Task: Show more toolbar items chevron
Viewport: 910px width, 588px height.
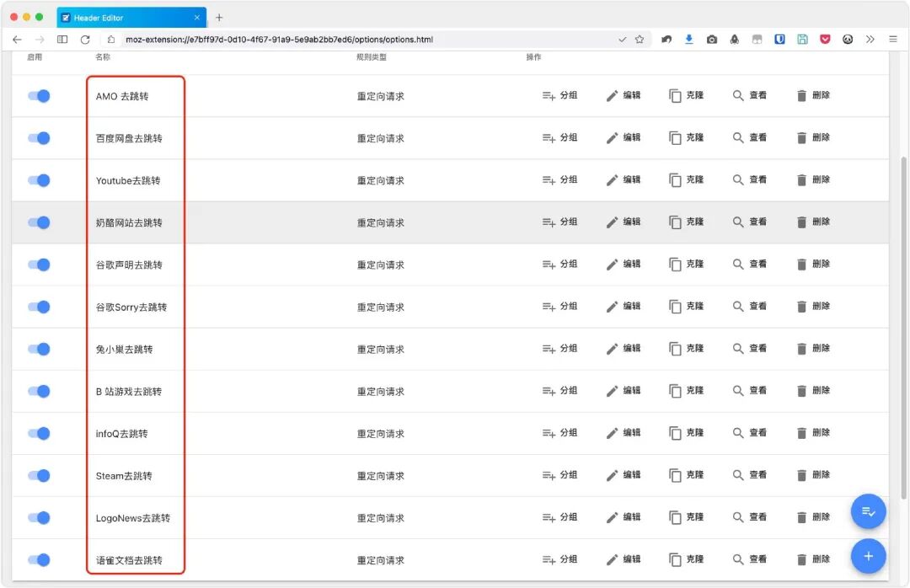Action: pyautogui.click(x=870, y=40)
